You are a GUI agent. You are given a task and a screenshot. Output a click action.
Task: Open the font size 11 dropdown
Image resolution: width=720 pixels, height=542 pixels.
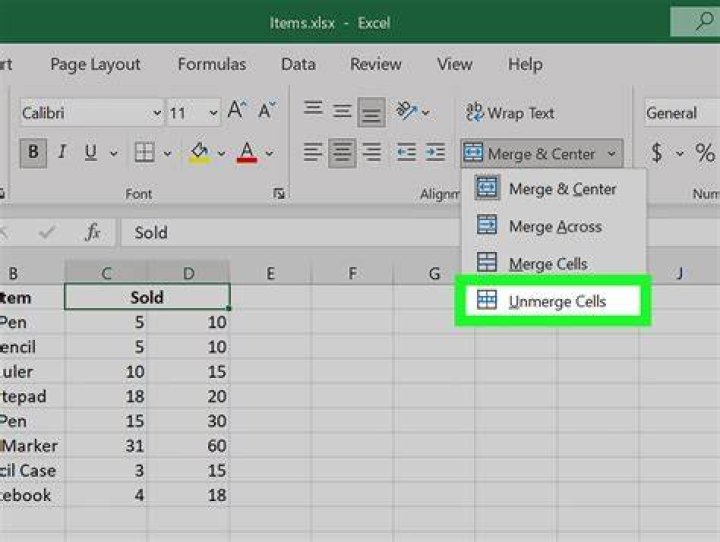point(213,113)
